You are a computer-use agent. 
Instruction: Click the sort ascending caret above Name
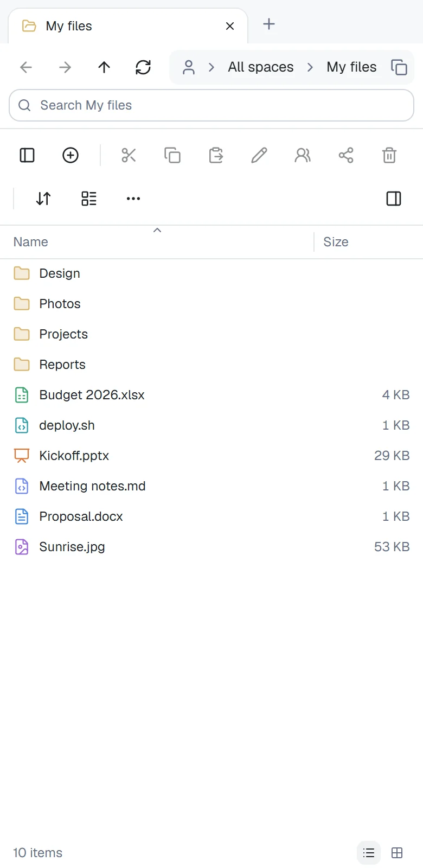(157, 231)
